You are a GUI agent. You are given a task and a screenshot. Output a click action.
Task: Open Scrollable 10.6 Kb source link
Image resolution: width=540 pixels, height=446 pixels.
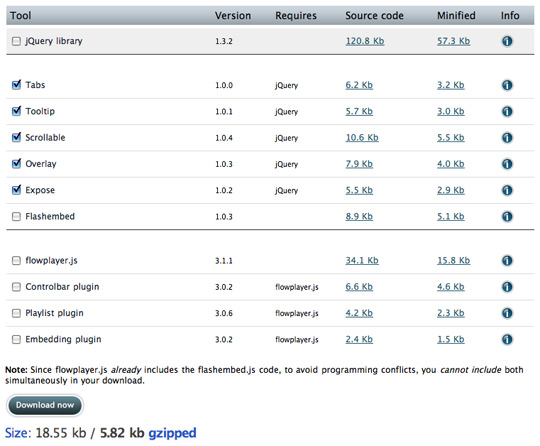[x=362, y=138]
